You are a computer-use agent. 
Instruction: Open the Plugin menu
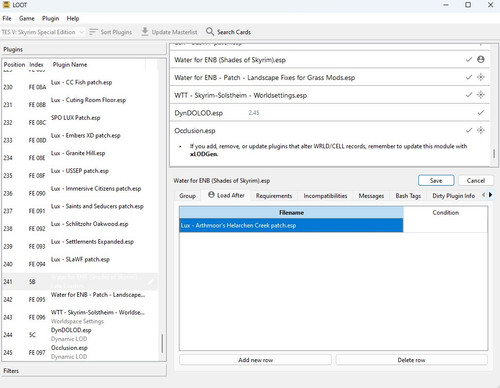pos(50,18)
